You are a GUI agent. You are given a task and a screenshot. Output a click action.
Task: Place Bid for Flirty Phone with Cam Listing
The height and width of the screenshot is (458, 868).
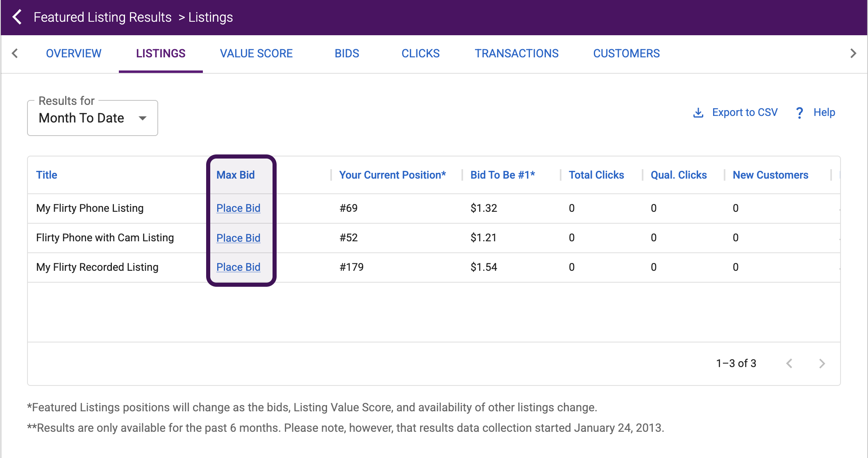click(239, 238)
